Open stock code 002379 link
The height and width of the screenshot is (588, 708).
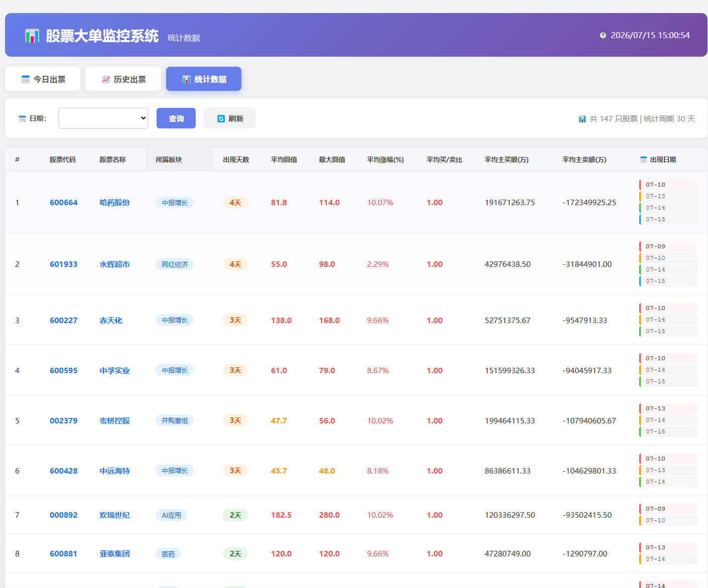(x=64, y=420)
